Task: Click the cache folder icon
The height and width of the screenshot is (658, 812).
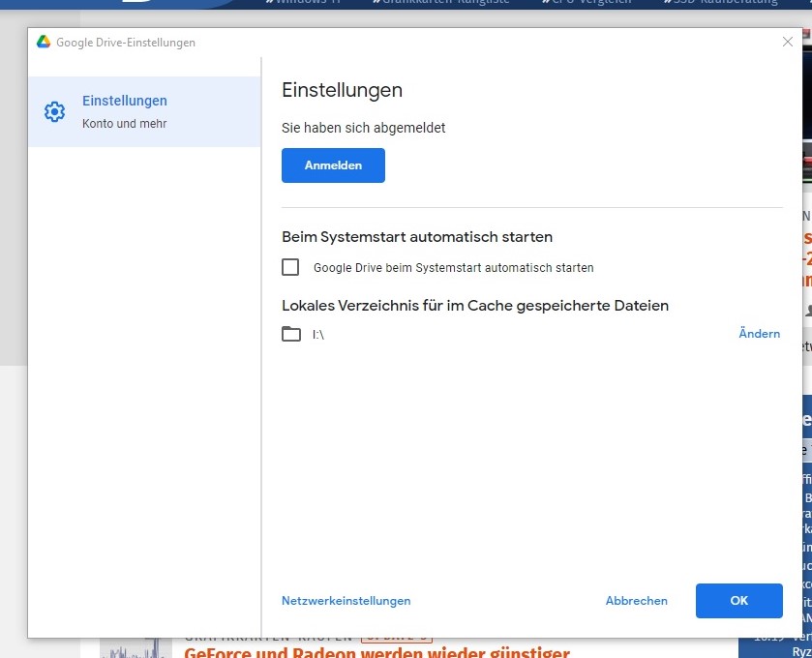Action: [x=291, y=334]
